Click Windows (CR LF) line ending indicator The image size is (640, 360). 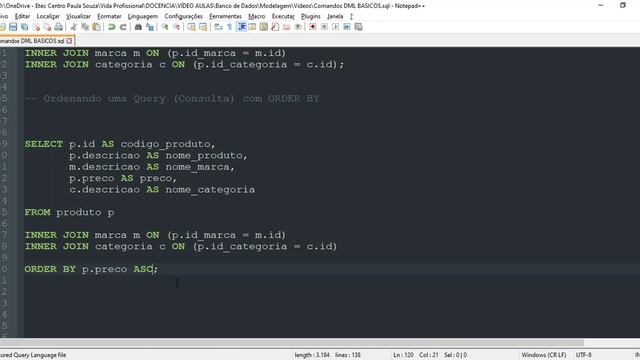point(544,355)
